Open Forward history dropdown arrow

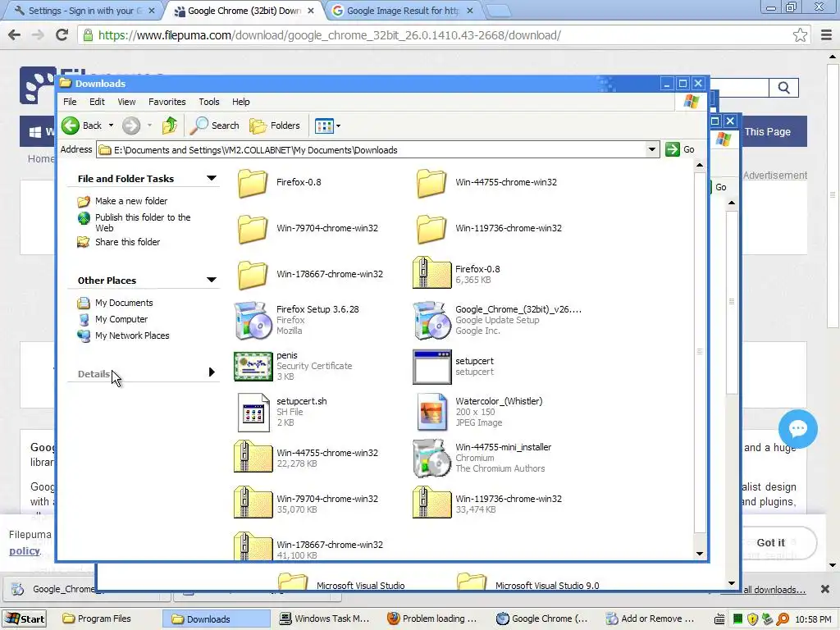149,126
